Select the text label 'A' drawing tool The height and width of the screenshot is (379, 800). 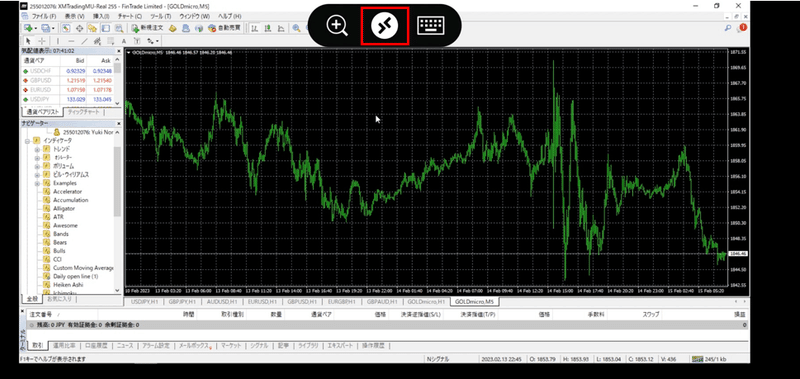click(x=123, y=41)
